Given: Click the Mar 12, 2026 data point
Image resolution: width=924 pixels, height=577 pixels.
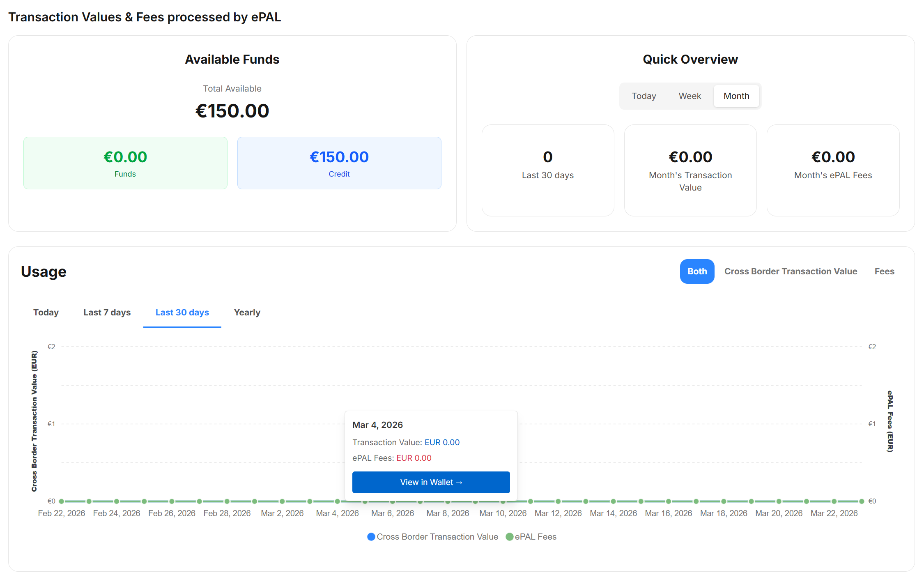Looking at the screenshot, I should 558,501.
